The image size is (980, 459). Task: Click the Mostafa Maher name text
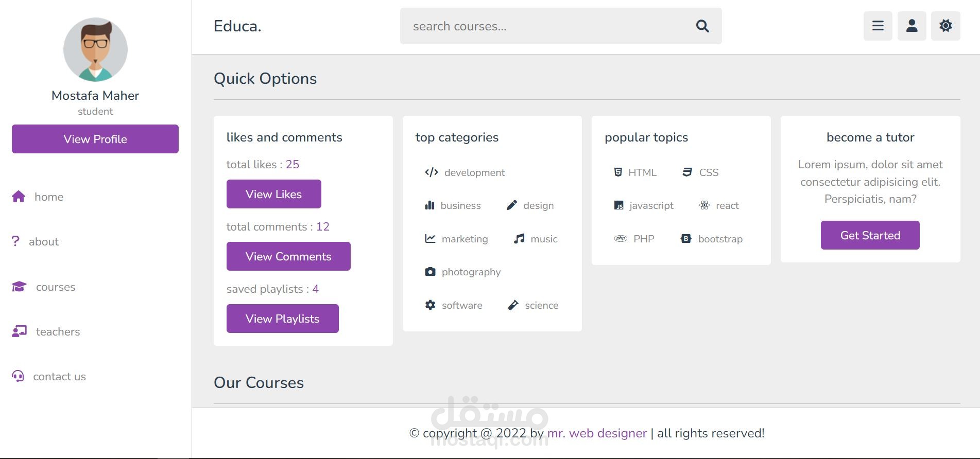95,95
